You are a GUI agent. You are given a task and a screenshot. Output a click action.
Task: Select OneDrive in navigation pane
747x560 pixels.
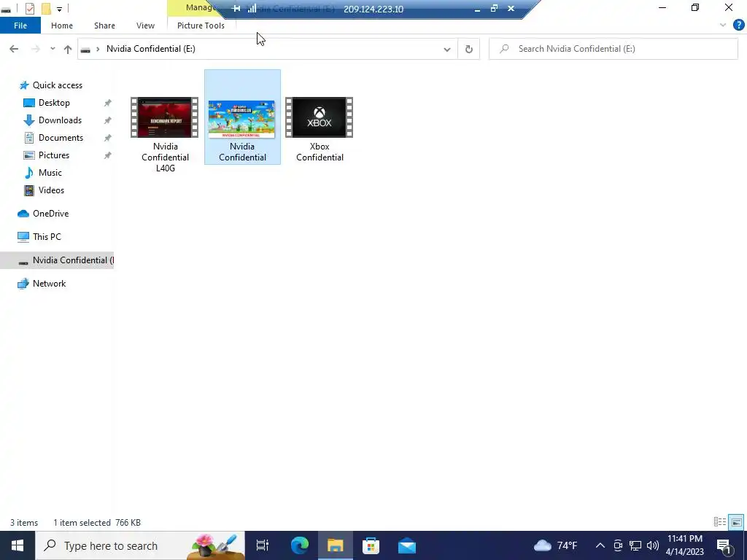point(50,214)
